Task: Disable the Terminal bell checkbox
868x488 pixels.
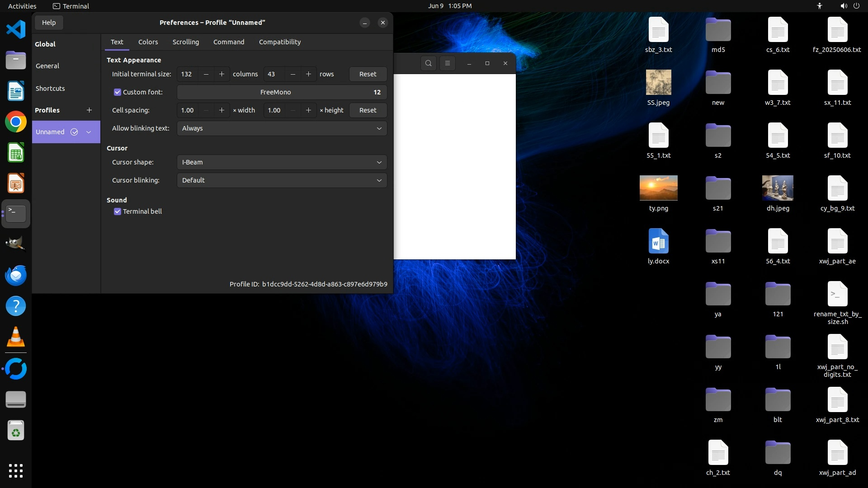Action: [x=118, y=211]
